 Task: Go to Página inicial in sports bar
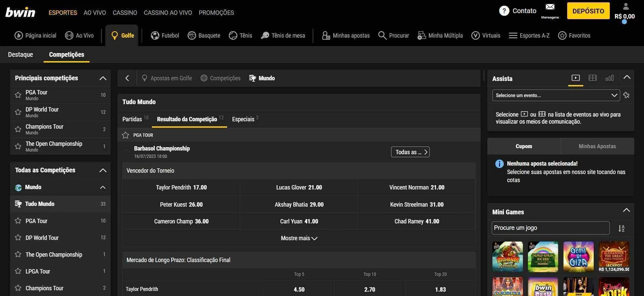pos(36,35)
